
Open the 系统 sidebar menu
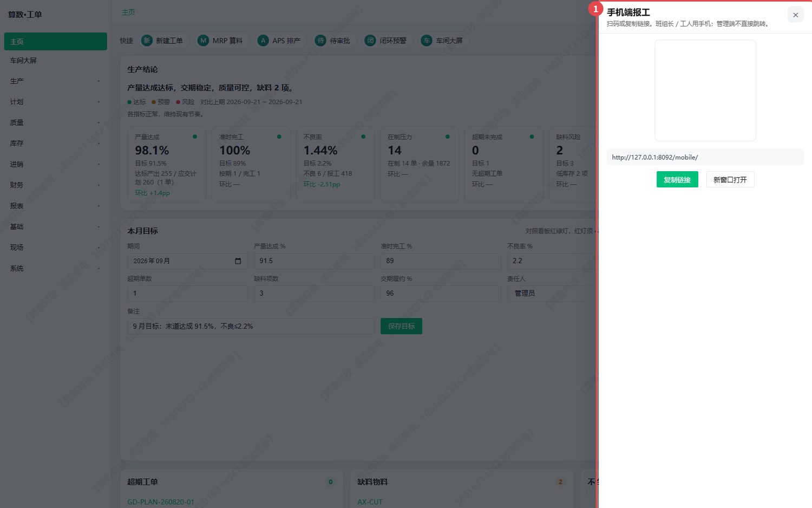pyautogui.click(x=55, y=268)
